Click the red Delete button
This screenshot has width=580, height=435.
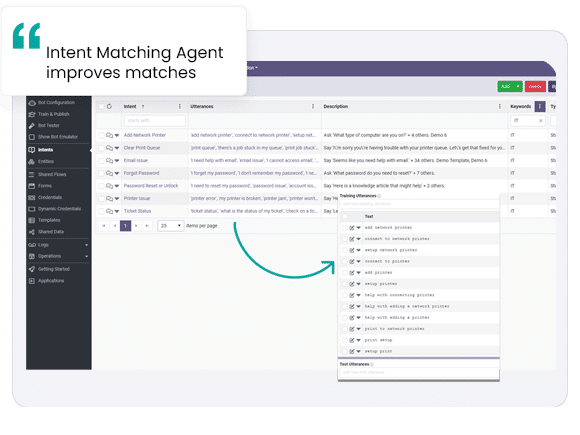pos(535,87)
